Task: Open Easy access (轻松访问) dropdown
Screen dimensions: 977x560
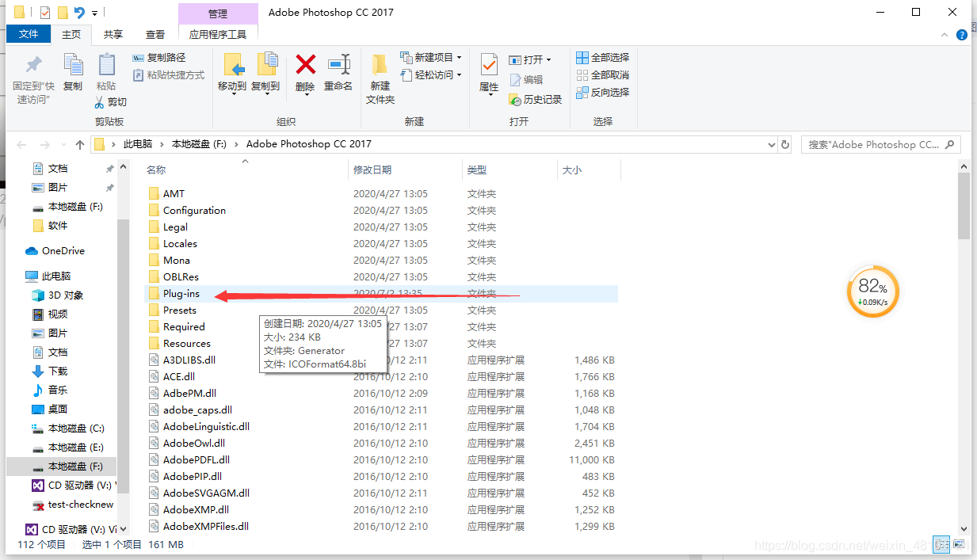Action: (x=432, y=75)
